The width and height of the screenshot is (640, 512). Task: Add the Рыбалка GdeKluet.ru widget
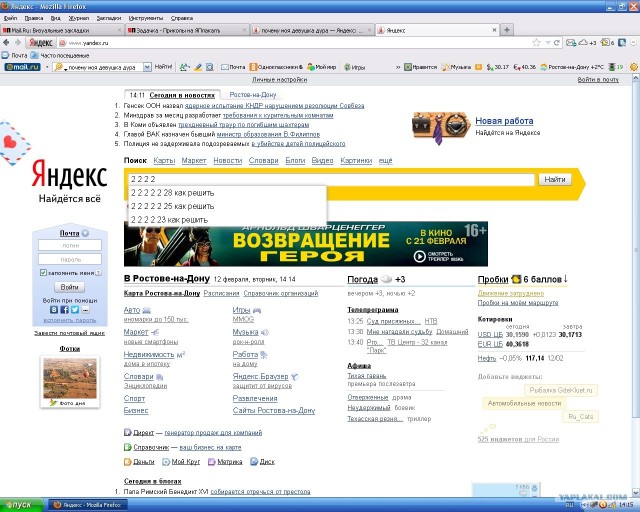(561, 390)
